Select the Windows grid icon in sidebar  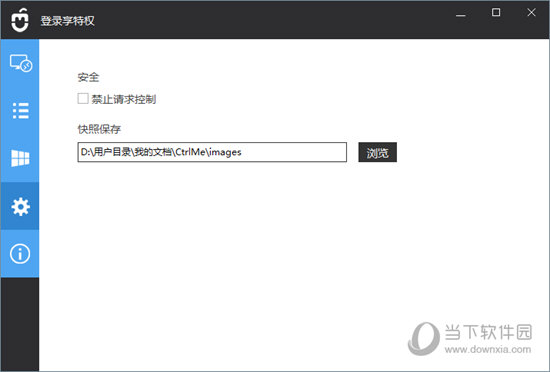pyautogui.click(x=20, y=158)
